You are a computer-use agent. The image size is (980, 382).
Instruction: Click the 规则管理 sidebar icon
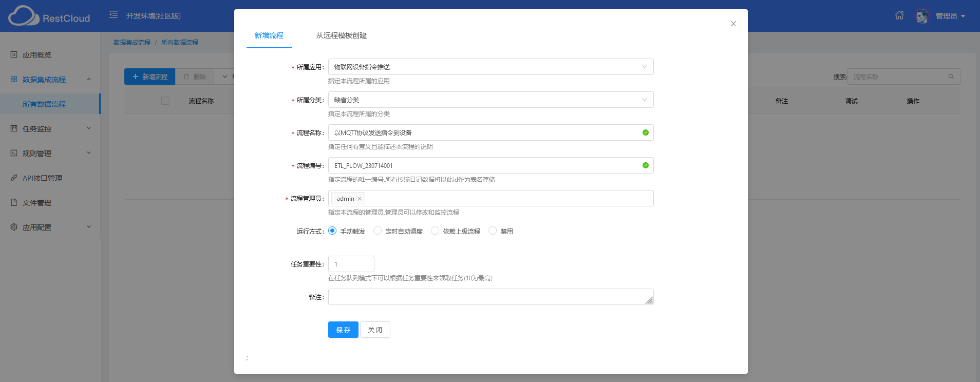[x=14, y=153]
